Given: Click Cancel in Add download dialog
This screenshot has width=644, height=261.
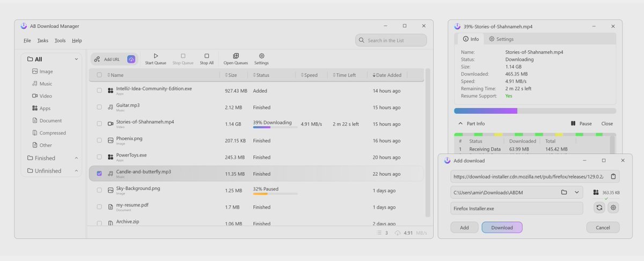Looking at the screenshot, I should pos(603,228).
